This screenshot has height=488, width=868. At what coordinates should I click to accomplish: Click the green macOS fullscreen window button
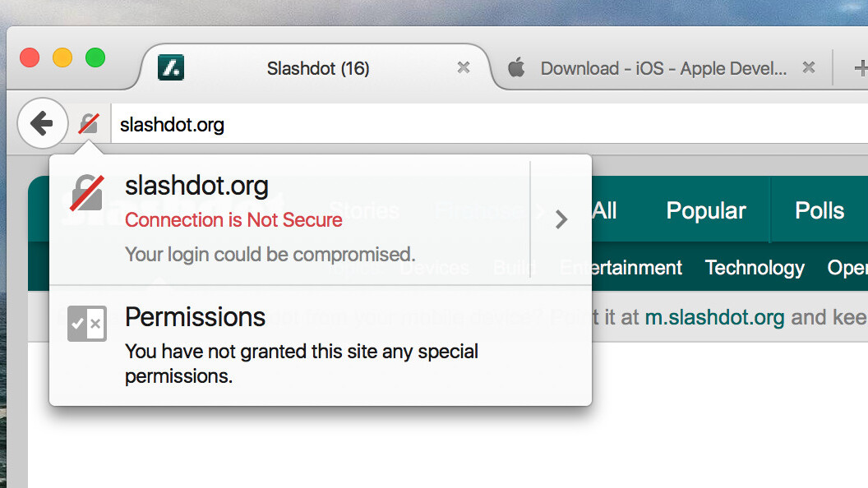95,58
